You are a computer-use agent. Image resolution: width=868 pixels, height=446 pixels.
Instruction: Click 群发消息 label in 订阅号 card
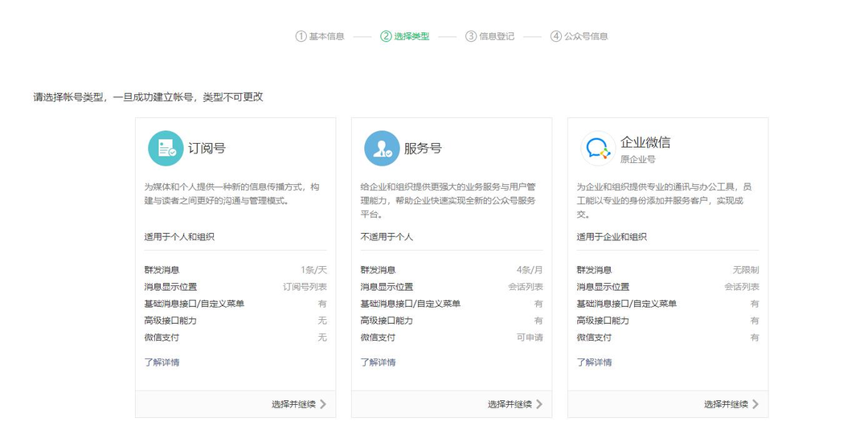162,270
